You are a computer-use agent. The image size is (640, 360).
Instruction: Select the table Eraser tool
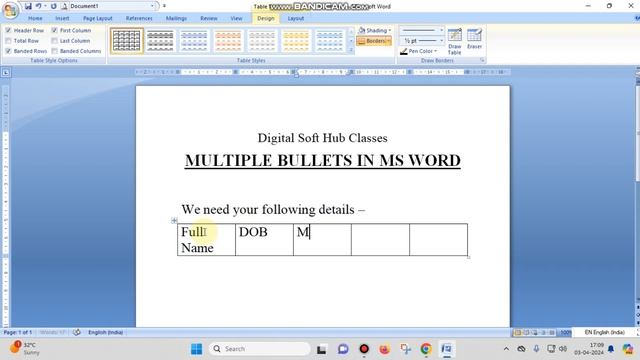pos(474,39)
